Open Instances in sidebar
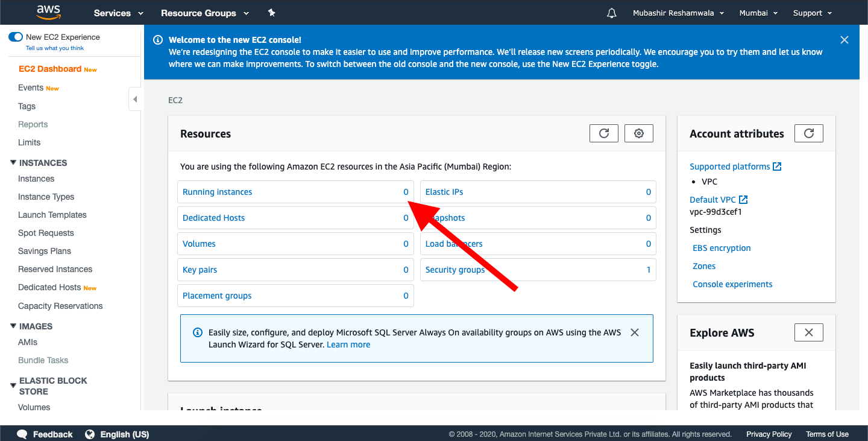Image resolution: width=868 pixels, height=441 pixels. (x=36, y=179)
